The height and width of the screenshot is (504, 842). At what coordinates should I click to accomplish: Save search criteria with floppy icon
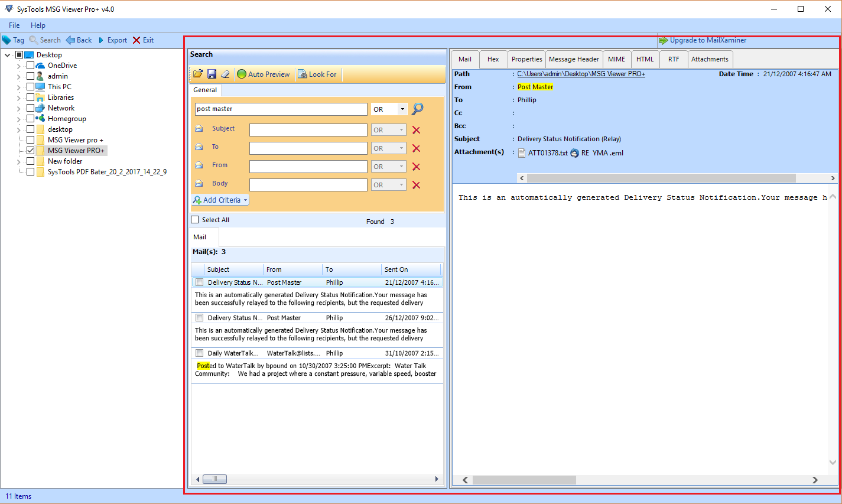point(212,74)
